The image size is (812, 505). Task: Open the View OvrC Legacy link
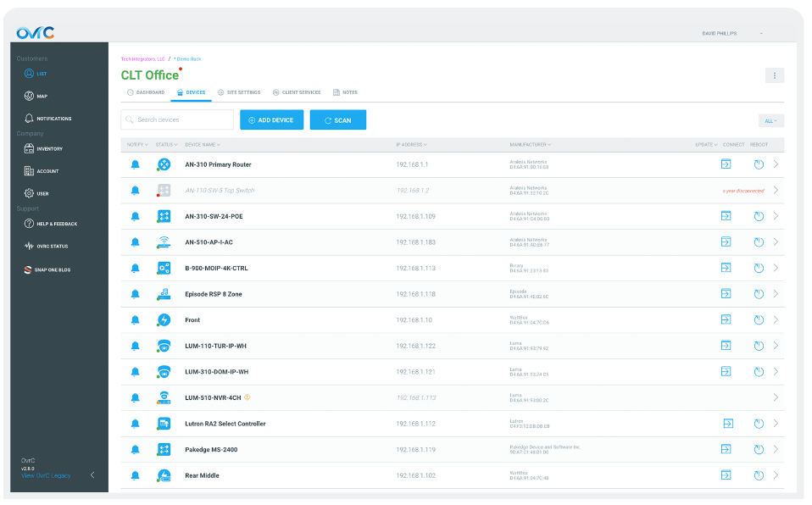(x=46, y=476)
